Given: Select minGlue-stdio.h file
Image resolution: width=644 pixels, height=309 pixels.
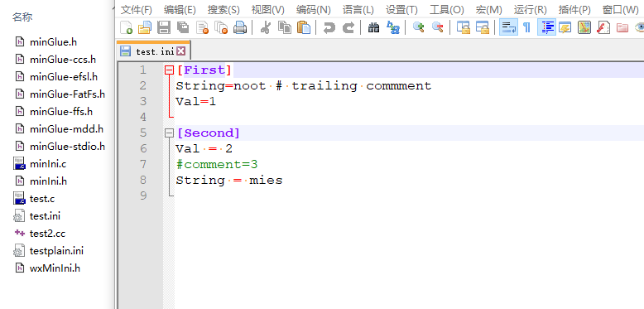Looking at the screenshot, I should (x=67, y=147).
